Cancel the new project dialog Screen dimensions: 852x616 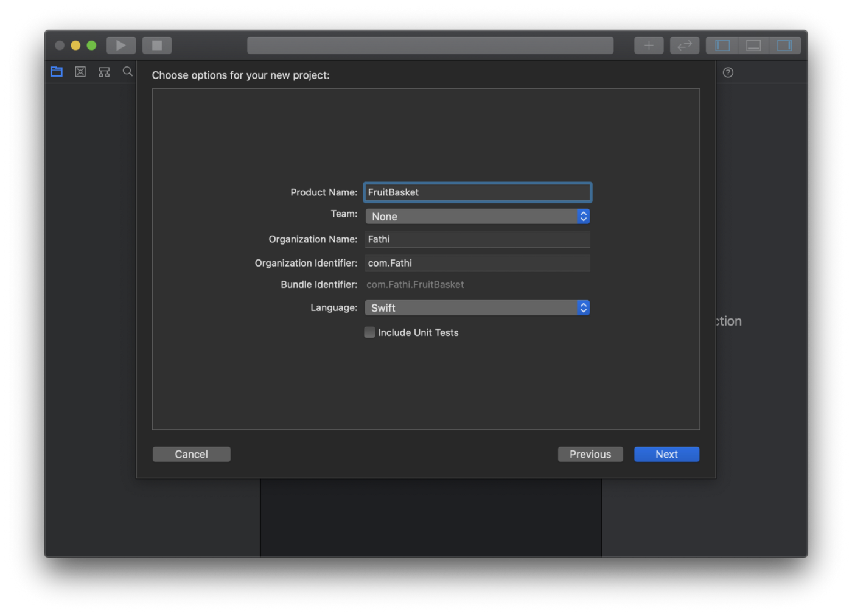point(191,454)
